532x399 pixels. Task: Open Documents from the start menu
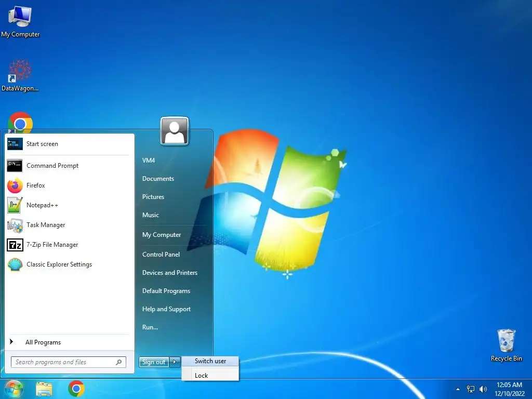click(x=158, y=179)
